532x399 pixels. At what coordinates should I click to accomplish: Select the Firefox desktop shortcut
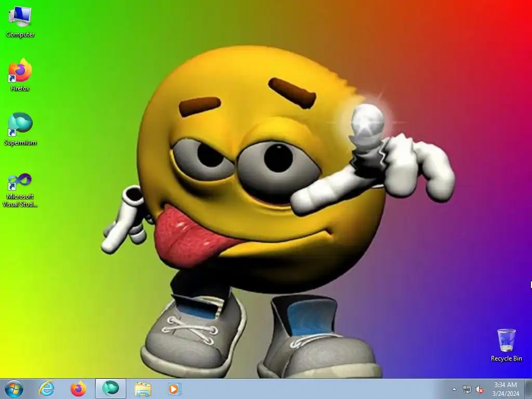(20, 75)
